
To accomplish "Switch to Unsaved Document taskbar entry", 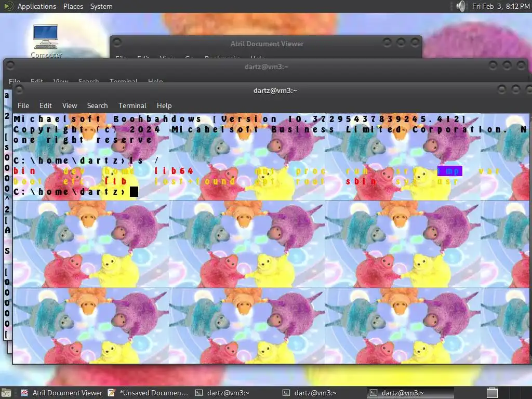I will [148, 393].
